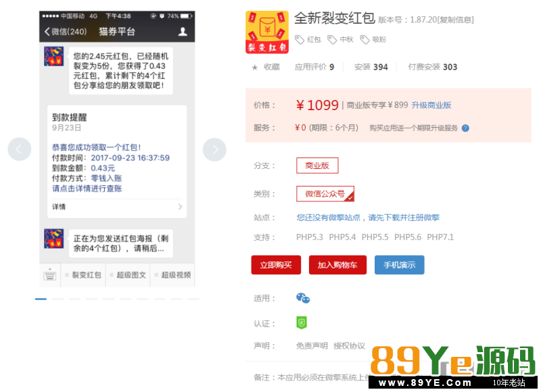Click the 立即购买 button
541x392 pixels.
click(276, 265)
